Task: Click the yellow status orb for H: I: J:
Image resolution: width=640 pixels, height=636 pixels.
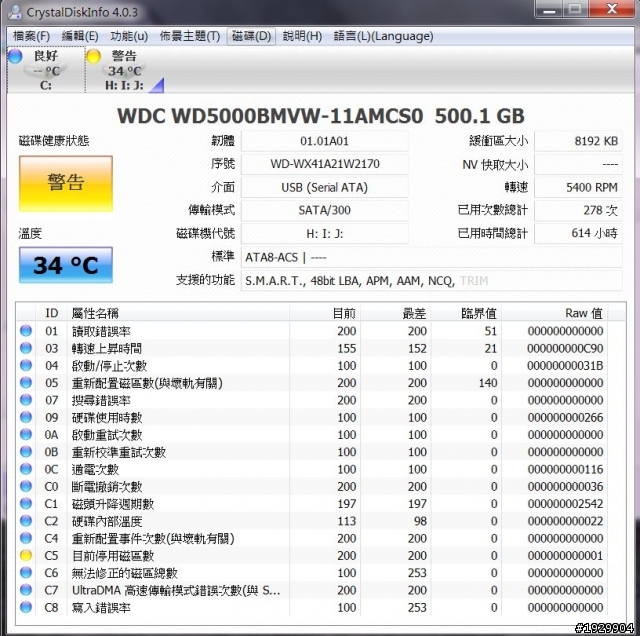Action: tap(93, 56)
